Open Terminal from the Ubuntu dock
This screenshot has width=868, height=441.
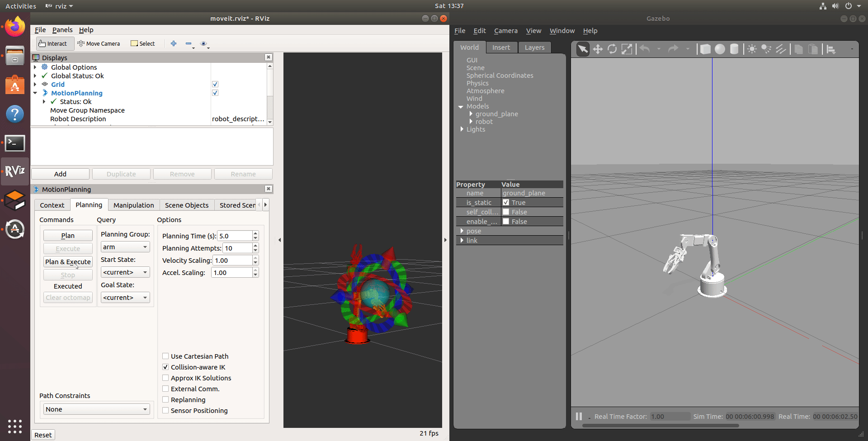click(15, 143)
